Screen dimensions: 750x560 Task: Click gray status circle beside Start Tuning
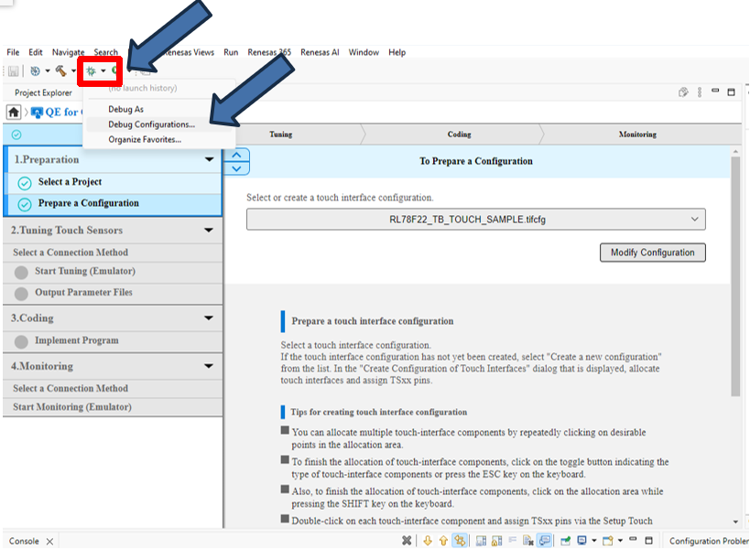coord(21,273)
